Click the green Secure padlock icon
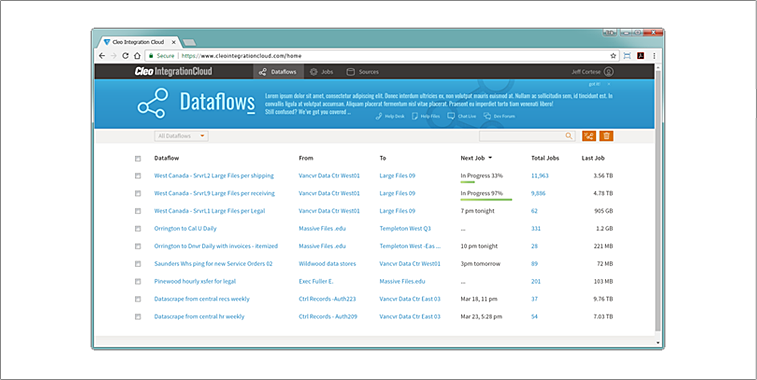The image size is (757, 380). [151, 56]
